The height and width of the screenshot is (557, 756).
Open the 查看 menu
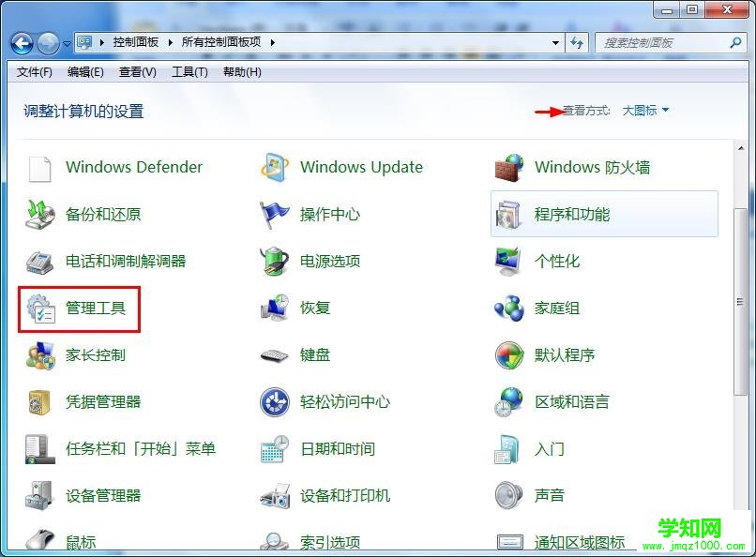(137, 72)
